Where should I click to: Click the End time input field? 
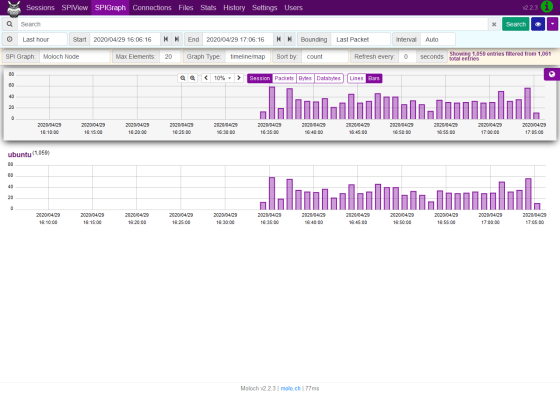238,39
